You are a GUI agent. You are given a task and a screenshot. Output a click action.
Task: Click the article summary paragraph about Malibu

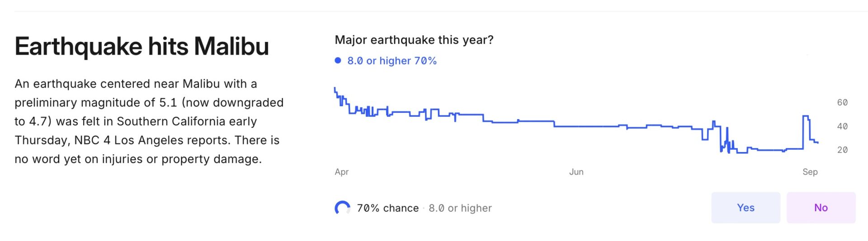pos(149,121)
